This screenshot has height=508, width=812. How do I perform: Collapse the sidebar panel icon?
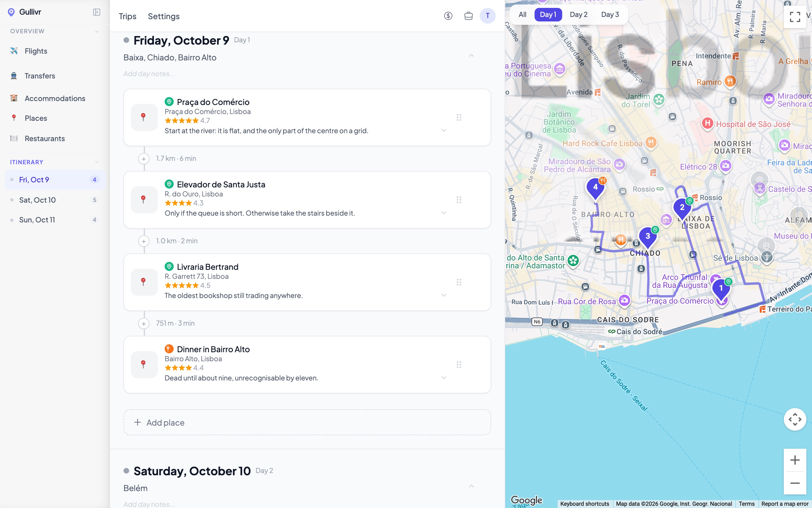(97, 12)
